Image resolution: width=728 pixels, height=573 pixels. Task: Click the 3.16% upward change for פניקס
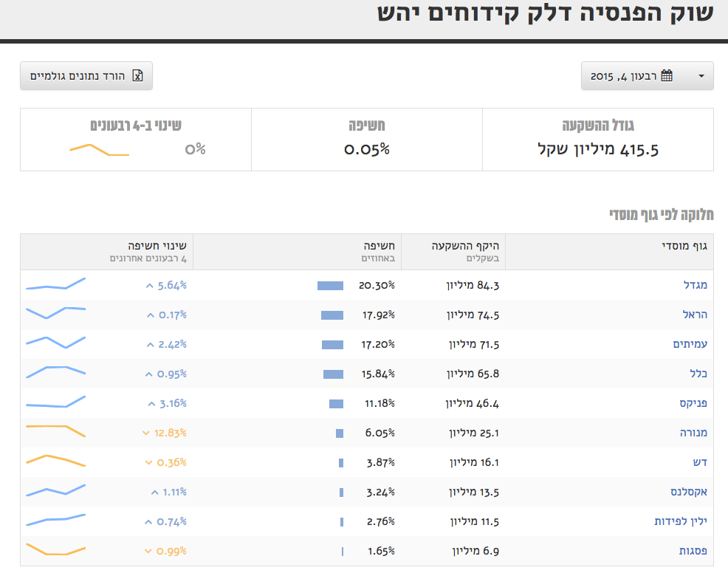click(x=167, y=403)
